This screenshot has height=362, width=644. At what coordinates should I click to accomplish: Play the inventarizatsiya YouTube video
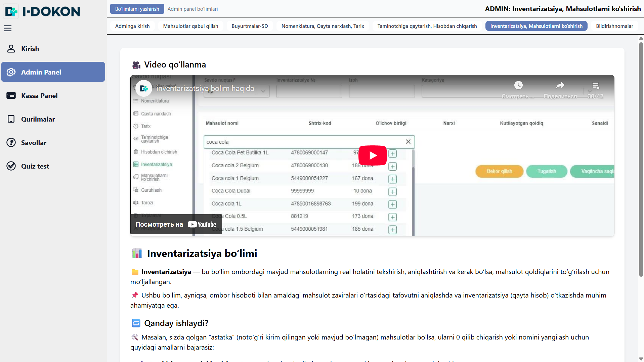(372, 155)
